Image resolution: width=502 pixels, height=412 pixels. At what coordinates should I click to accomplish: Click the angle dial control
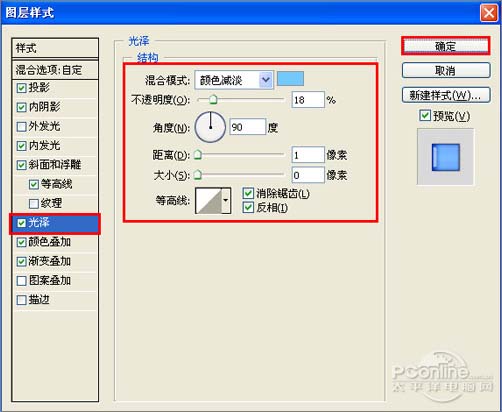[210, 127]
